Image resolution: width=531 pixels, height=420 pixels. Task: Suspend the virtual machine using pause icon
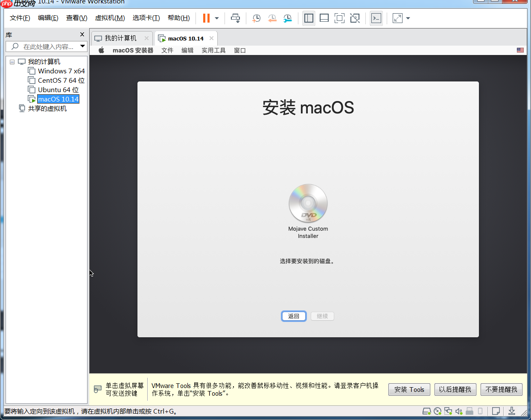205,18
